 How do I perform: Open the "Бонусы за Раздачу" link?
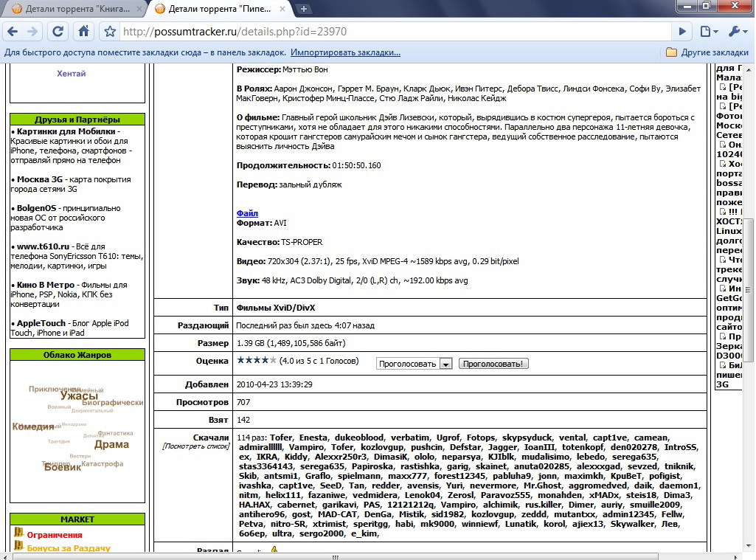click(69, 548)
